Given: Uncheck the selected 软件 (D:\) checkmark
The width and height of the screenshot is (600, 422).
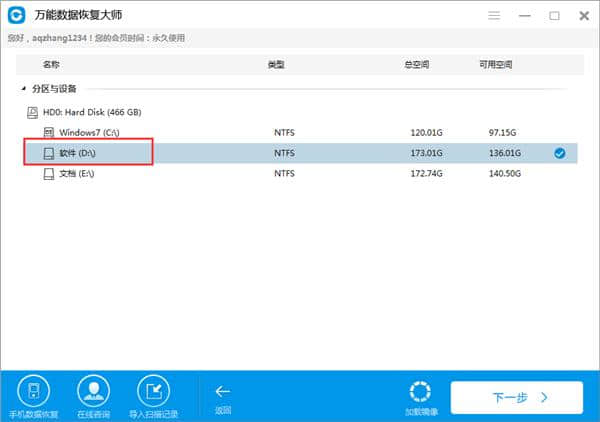Looking at the screenshot, I should [x=559, y=153].
